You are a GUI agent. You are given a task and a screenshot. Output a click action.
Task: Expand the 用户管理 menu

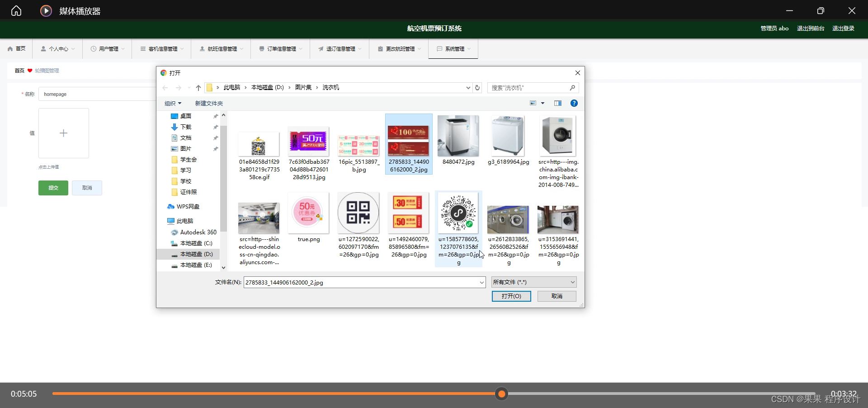coord(108,49)
